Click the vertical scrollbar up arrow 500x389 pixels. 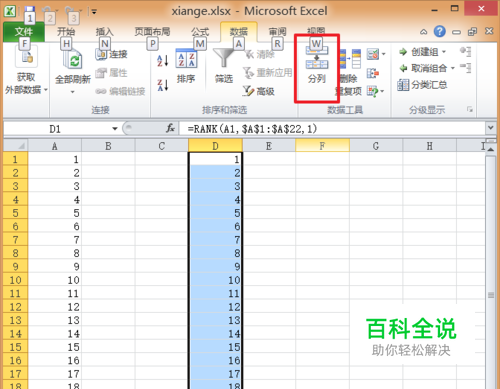490,149
